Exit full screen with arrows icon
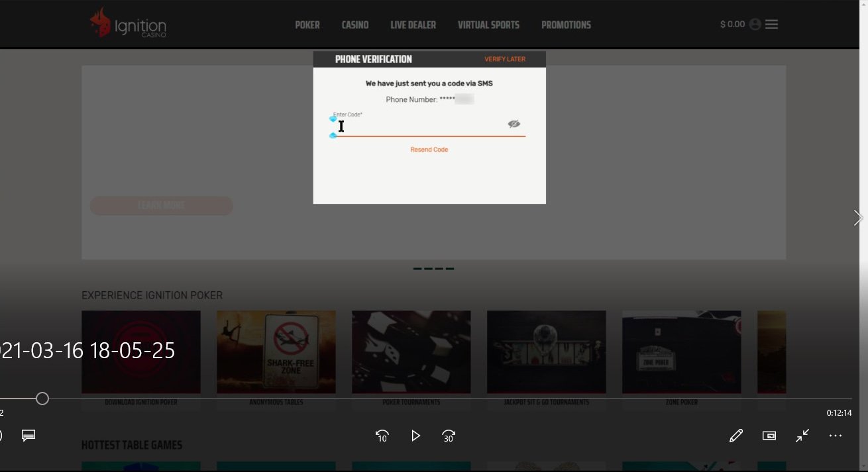Screen dimensions: 868x472 (802, 436)
